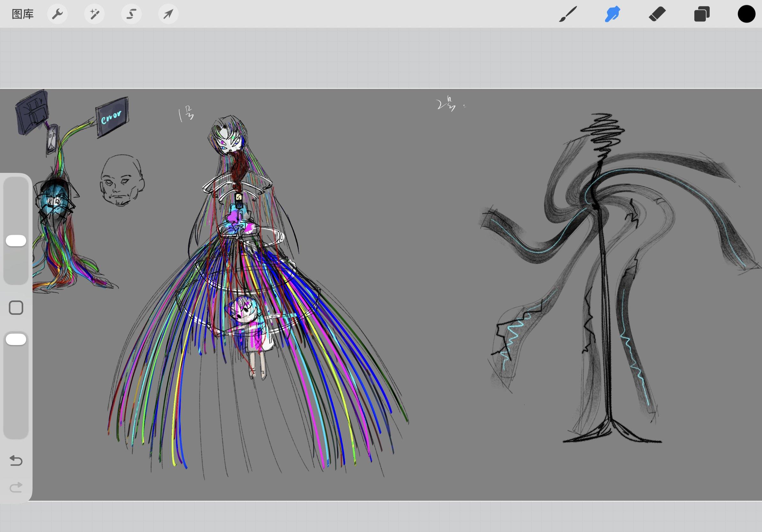The image size is (762, 532).
Task: Click the bald man's head sketch
Action: (122, 180)
